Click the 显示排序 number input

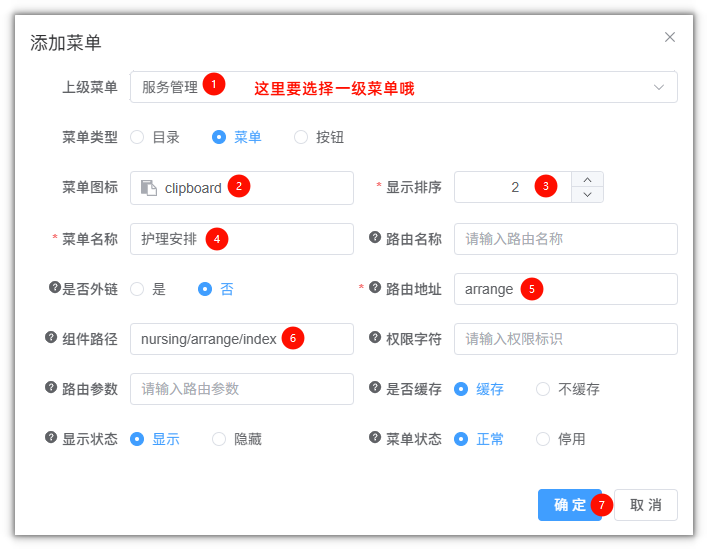coord(513,187)
